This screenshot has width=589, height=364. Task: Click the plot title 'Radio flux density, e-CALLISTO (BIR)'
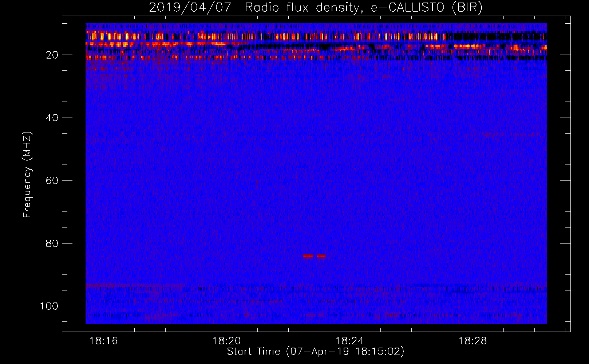pos(363,7)
